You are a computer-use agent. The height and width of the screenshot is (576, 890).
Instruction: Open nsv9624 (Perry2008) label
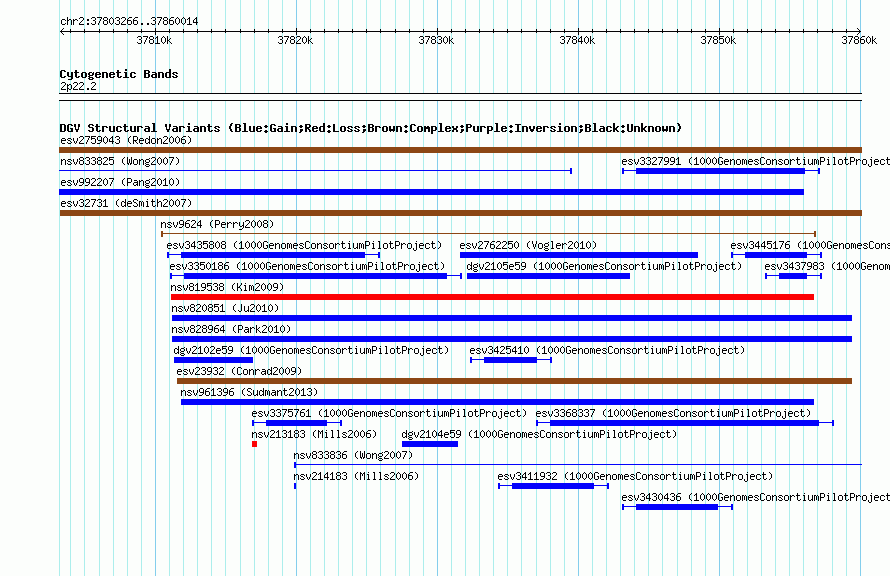217,224
